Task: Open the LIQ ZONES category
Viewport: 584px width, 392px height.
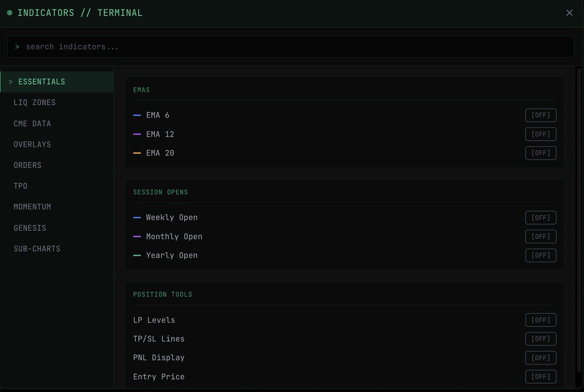Action: [x=57, y=103]
